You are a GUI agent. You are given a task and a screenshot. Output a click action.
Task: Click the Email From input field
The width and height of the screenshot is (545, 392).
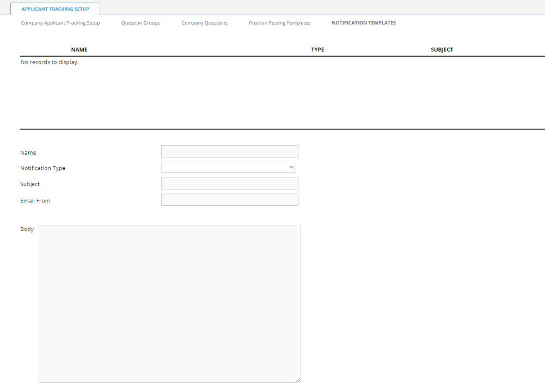229,200
